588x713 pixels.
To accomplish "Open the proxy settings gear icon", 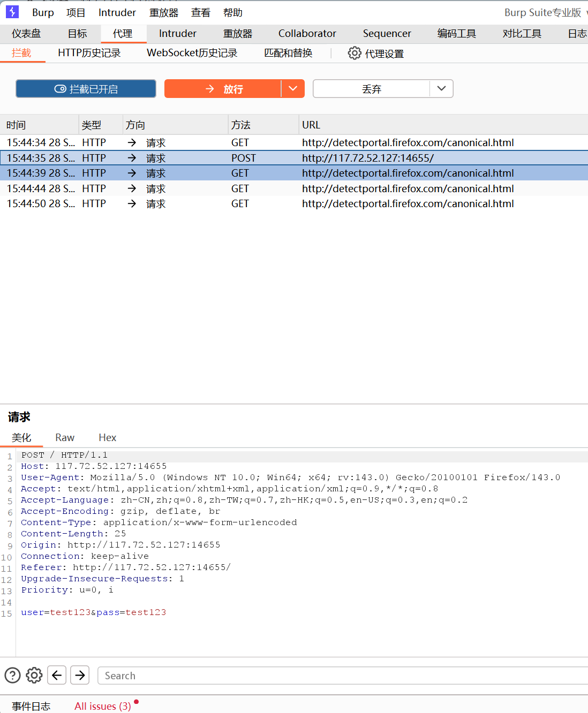I will (x=355, y=53).
